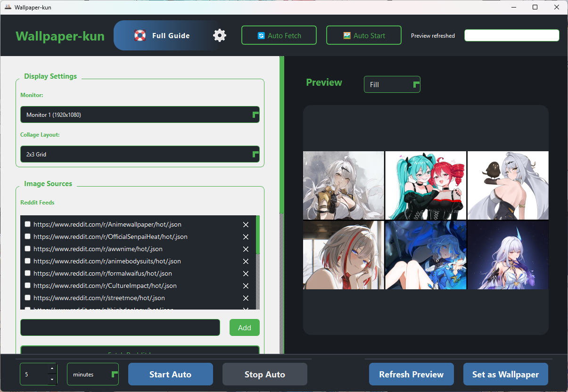The image size is (568, 392).
Task: Enable the streetmoe feed checkbox
Action: 28,298
